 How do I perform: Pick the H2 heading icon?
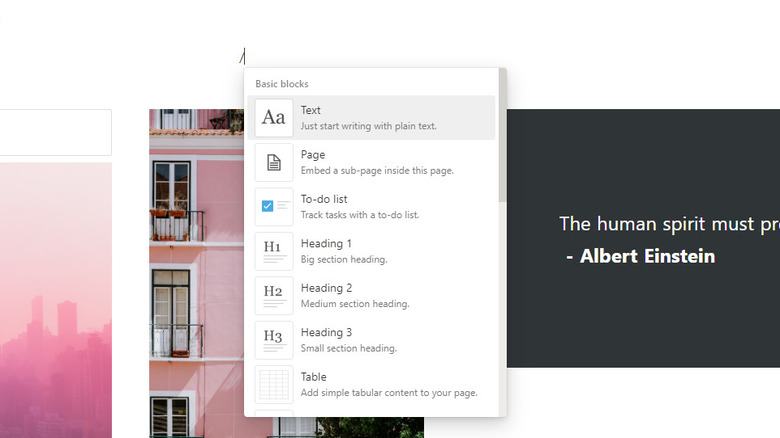pyautogui.click(x=273, y=295)
